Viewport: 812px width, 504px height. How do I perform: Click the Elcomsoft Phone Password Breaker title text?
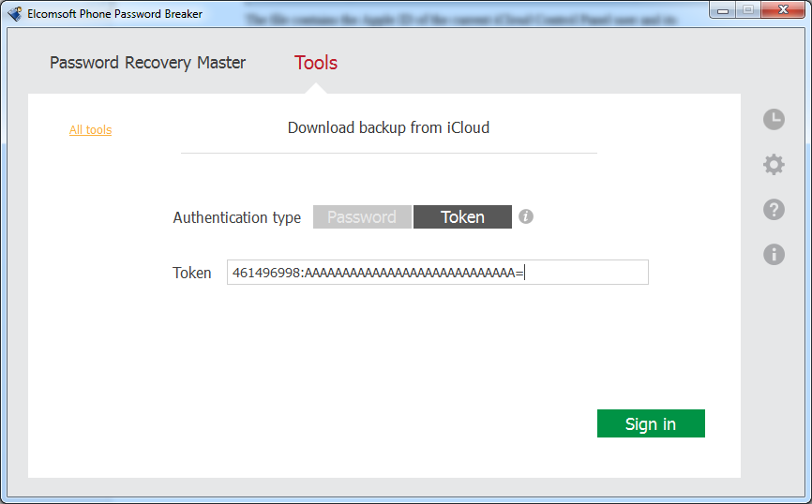(x=115, y=14)
